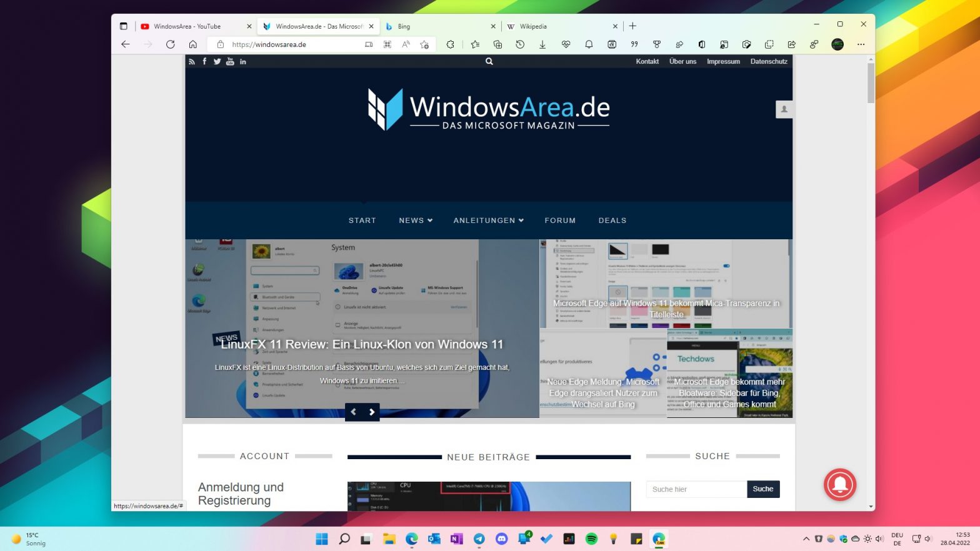
Task: Click the Read aloud icon in address bar
Action: coord(406,44)
